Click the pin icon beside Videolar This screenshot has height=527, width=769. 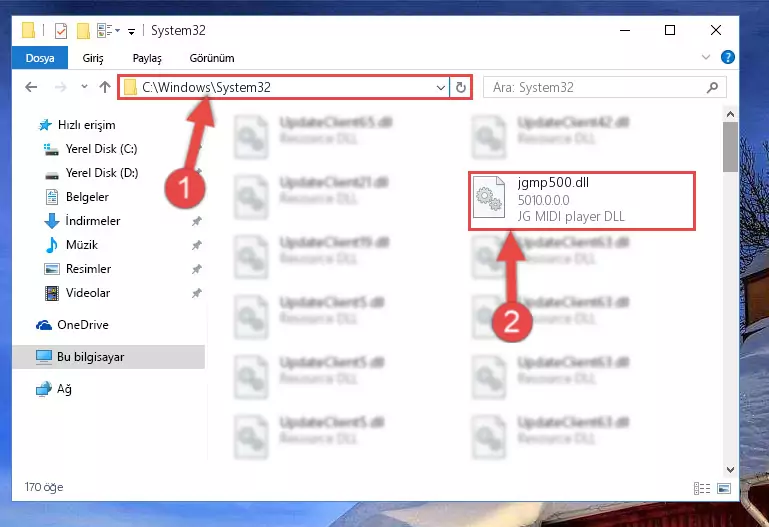pyautogui.click(x=197, y=293)
